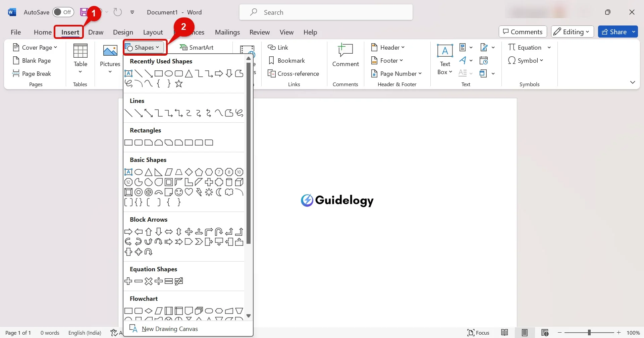The image size is (644, 338).
Task: Insert a Cross-reference
Action: click(x=293, y=73)
